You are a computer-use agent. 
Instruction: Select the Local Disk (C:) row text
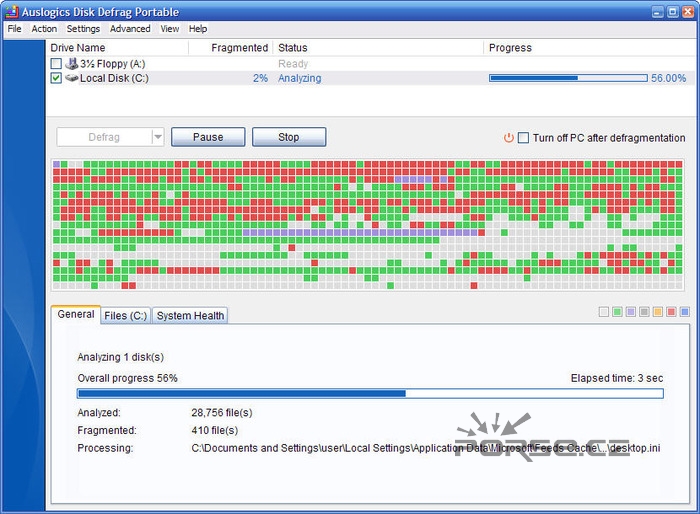(x=114, y=78)
